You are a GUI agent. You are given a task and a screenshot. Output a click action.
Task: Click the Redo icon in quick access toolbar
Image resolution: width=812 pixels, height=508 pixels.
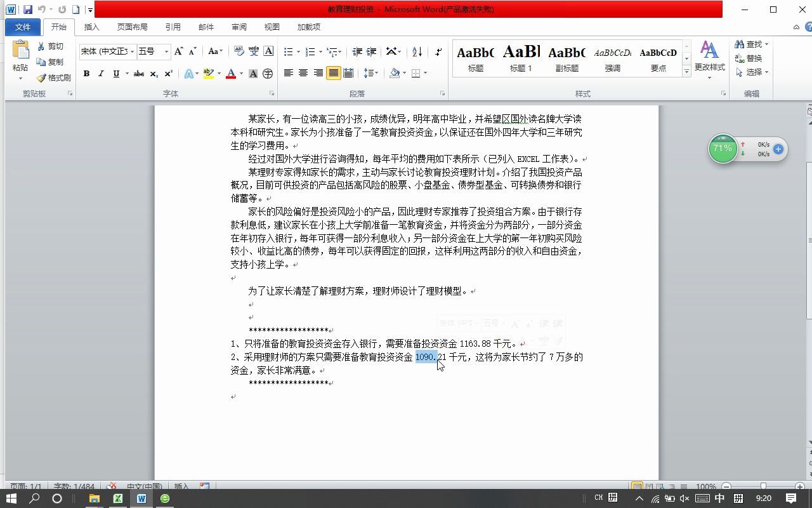pos(62,10)
